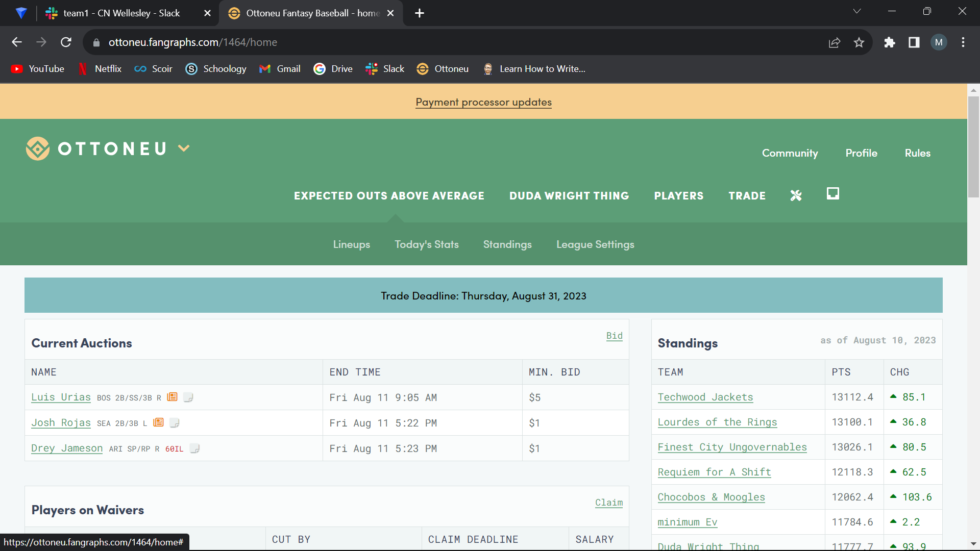Open the Profile page

862,153
